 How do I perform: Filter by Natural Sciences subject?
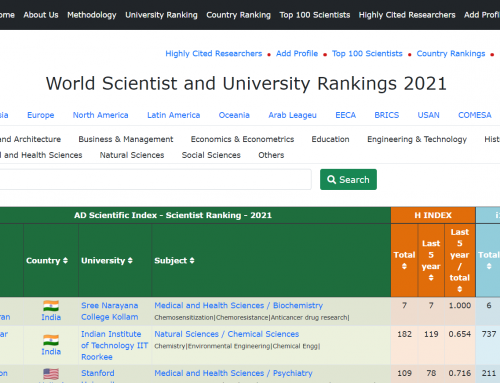click(132, 155)
